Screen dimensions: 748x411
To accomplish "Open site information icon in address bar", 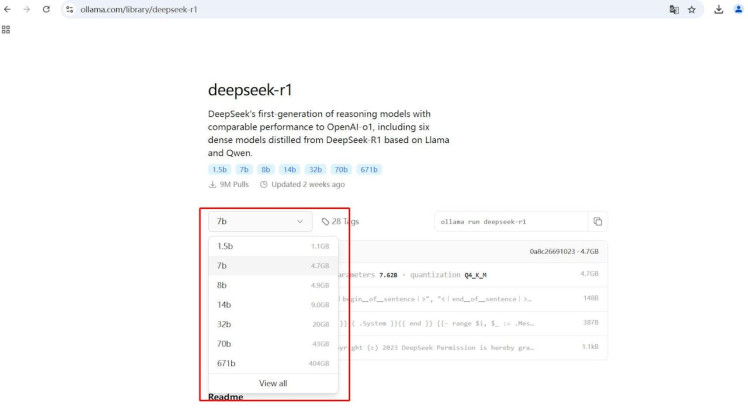I will [70, 10].
